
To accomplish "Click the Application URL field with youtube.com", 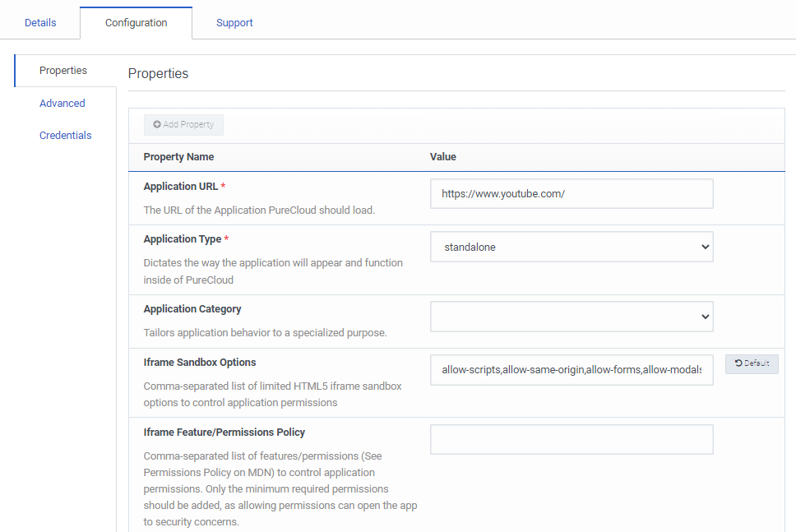I will point(572,194).
